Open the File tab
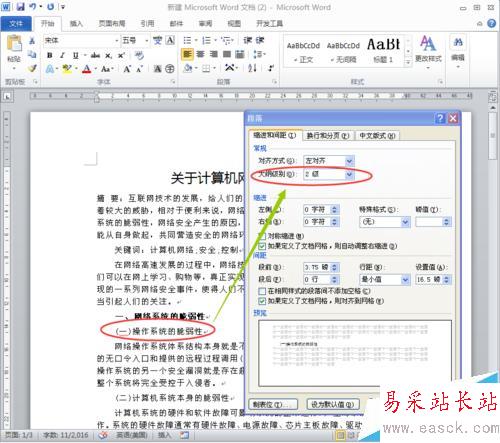500x443 pixels. (x=16, y=23)
